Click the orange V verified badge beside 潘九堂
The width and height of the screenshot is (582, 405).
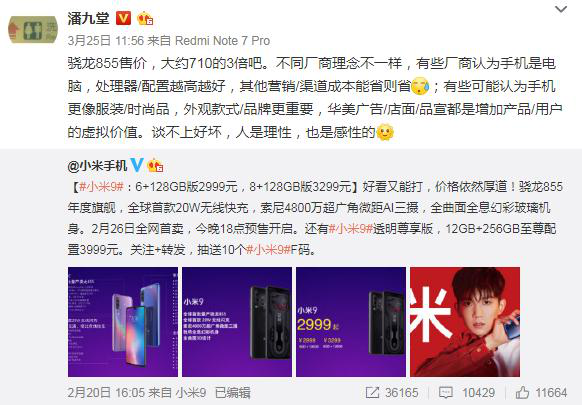tap(123, 18)
